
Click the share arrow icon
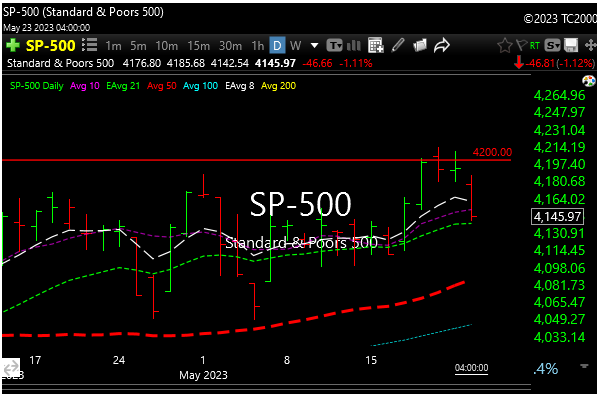point(442,45)
